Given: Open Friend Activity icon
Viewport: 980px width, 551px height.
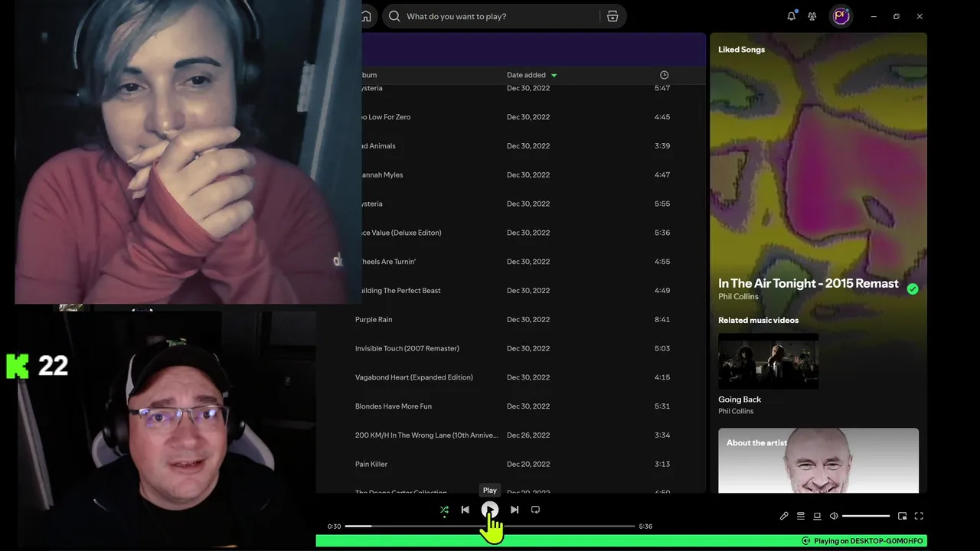Looking at the screenshot, I should coord(812,16).
